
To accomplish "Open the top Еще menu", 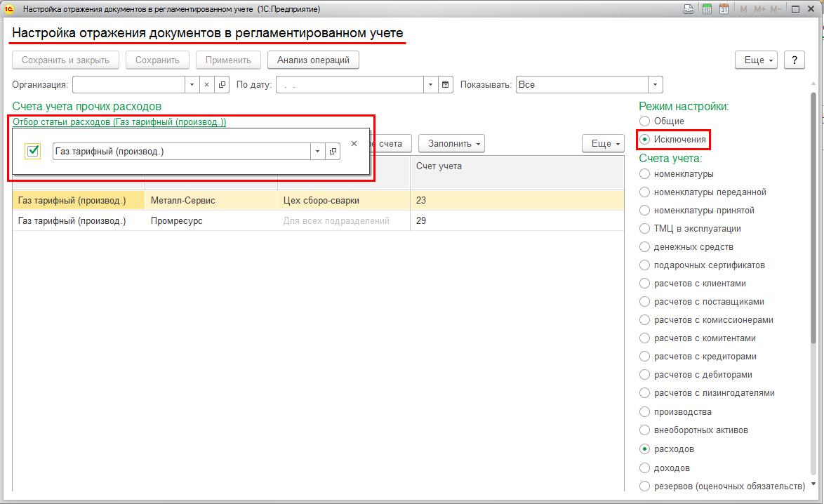I will tap(756, 60).
